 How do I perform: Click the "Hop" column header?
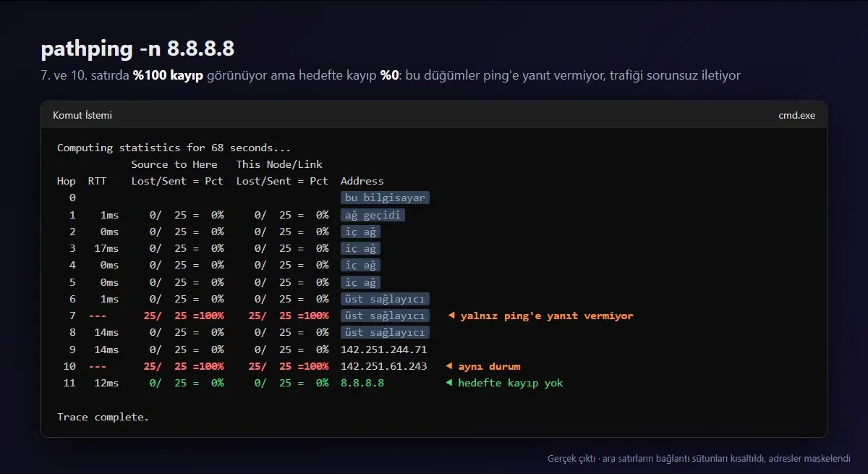pyautogui.click(x=67, y=181)
